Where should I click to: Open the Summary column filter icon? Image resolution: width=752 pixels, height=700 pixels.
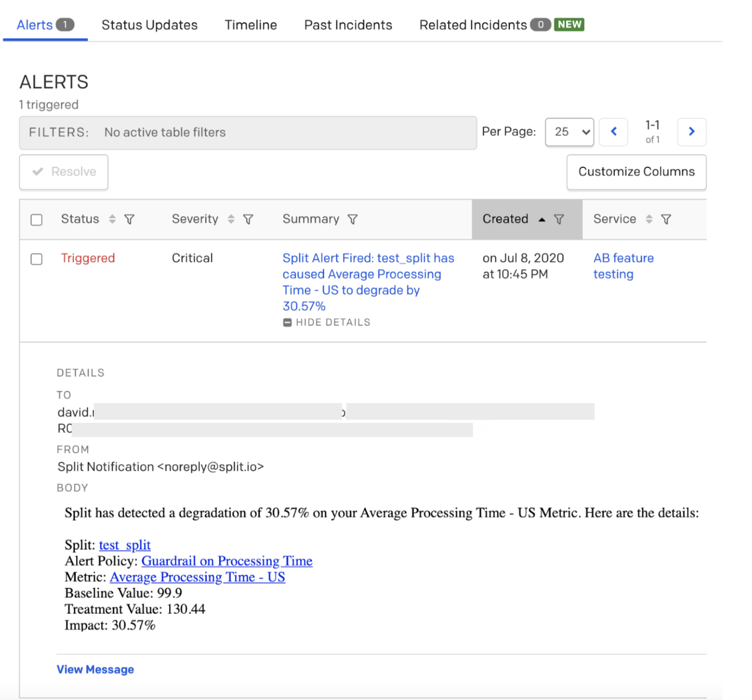[353, 219]
